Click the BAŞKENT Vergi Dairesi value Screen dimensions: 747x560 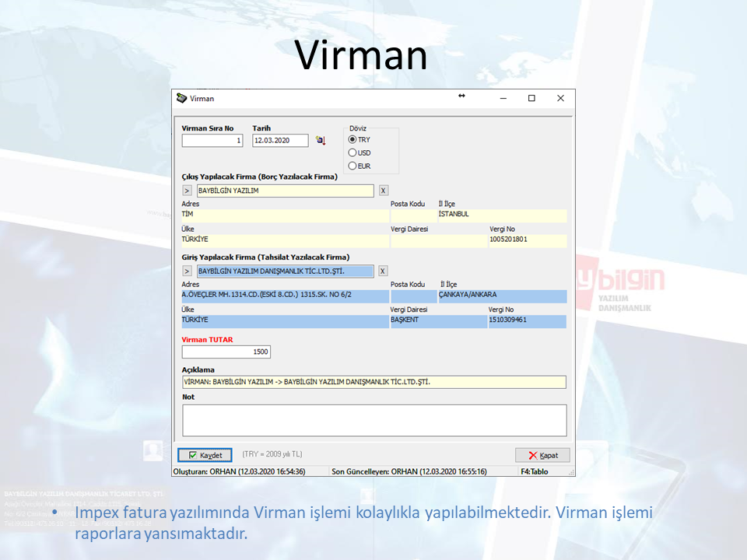pos(439,321)
